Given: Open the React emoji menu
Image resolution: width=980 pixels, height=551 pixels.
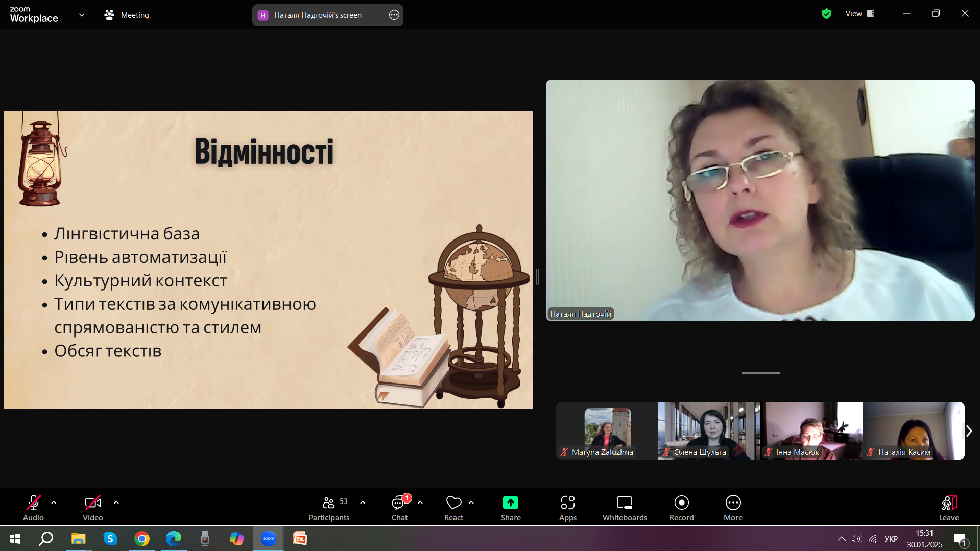Looking at the screenshot, I should pyautogui.click(x=453, y=508).
